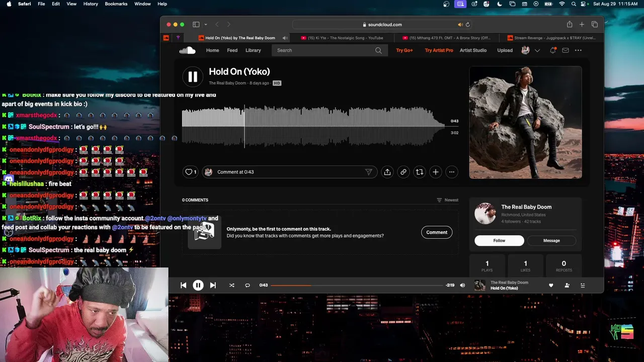Expand the profile avatar dropdown chevron
Screen dimensions: 644x362
537,50
